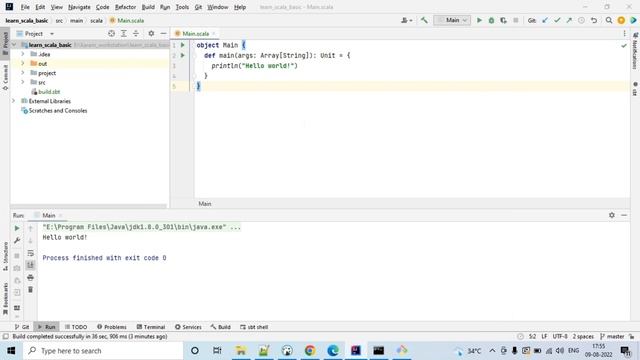The height and width of the screenshot is (360, 640).
Task: Click the src breadcrumb in navigation bar
Action: click(x=59, y=20)
